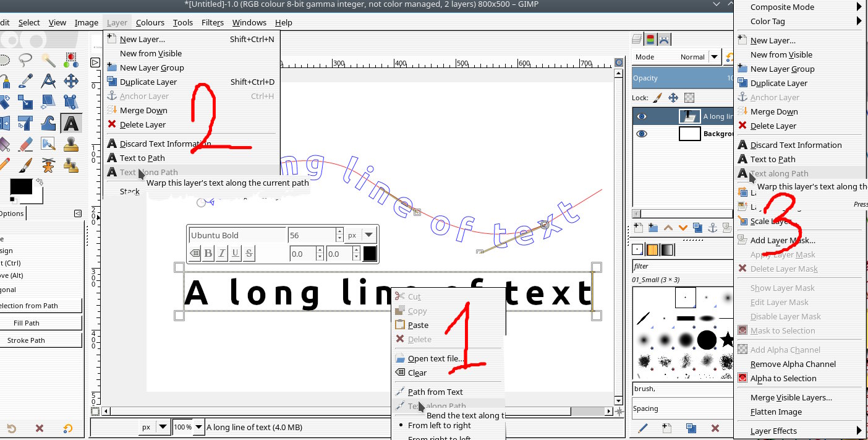The height and width of the screenshot is (440, 868).
Task: Select the Move tool in toolbox
Action: (71, 81)
